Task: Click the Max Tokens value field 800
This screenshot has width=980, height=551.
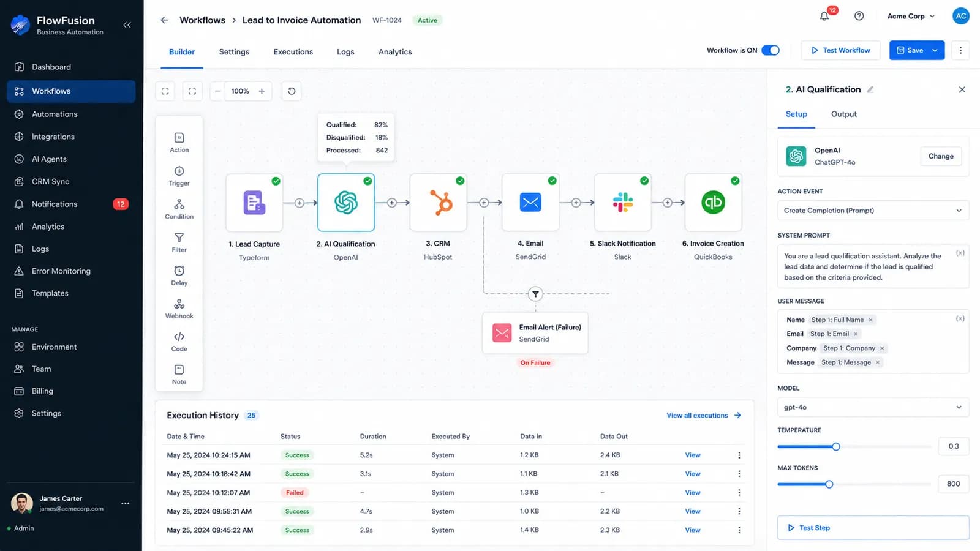Action: [x=954, y=484]
